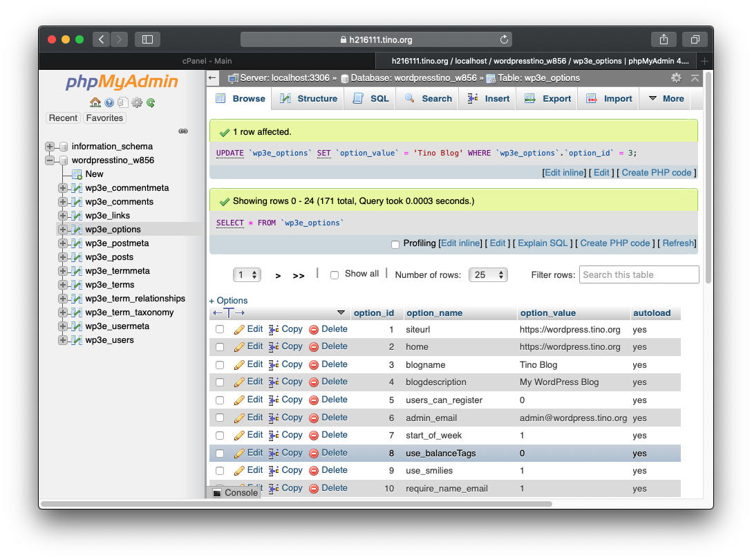Tick the Profiling checkbox
The width and height of the screenshot is (752, 560).
(395, 244)
